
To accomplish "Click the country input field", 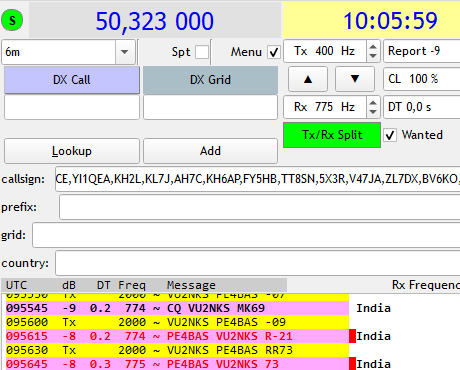I will (x=258, y=263).
